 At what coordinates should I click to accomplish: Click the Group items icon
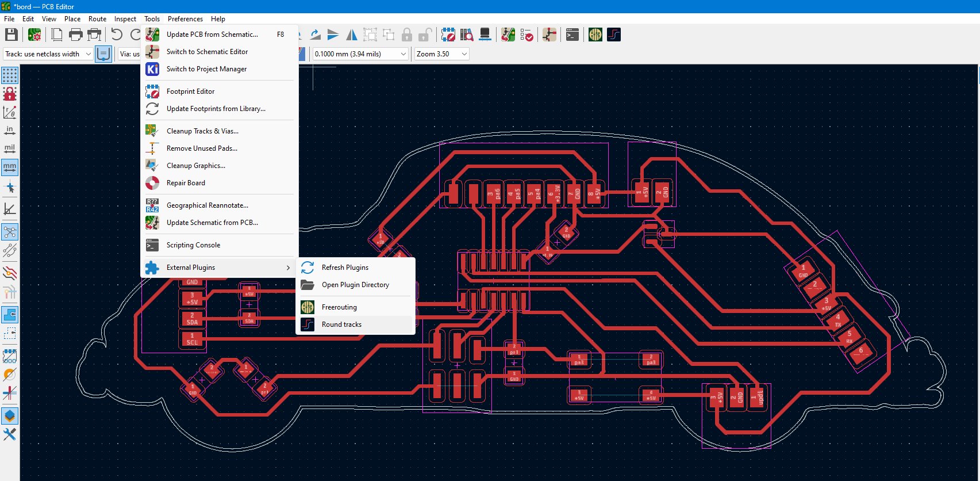[370, 35]
